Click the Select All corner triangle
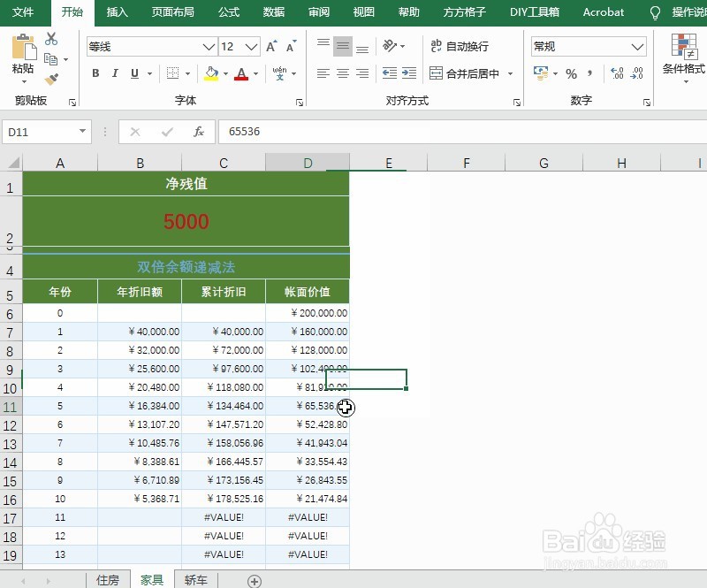Screen dimensions: 707x588 pyautogui.click(x=13, y=162)
